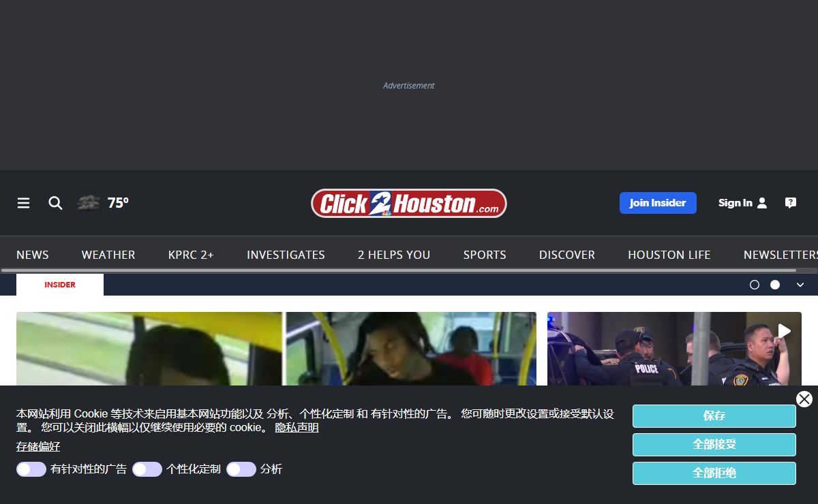The image size is (818, 504).
Task: Select the INSIDER tab
Action: (60, 285)
